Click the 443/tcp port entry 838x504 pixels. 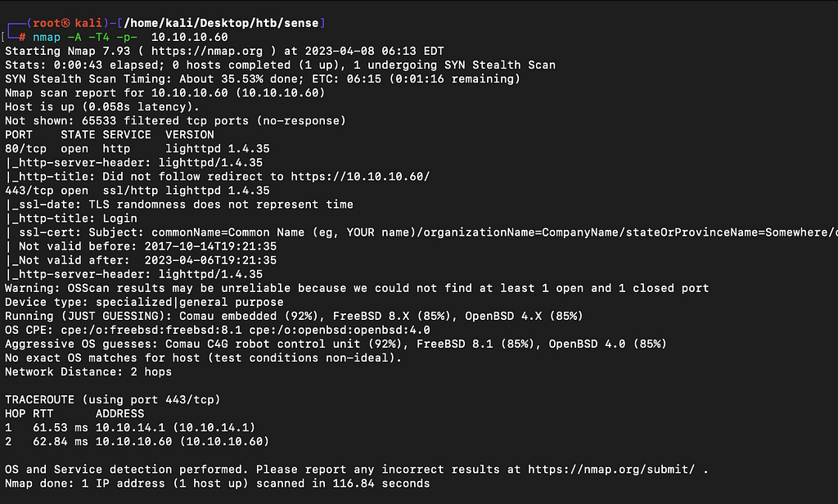click(29, 191)
